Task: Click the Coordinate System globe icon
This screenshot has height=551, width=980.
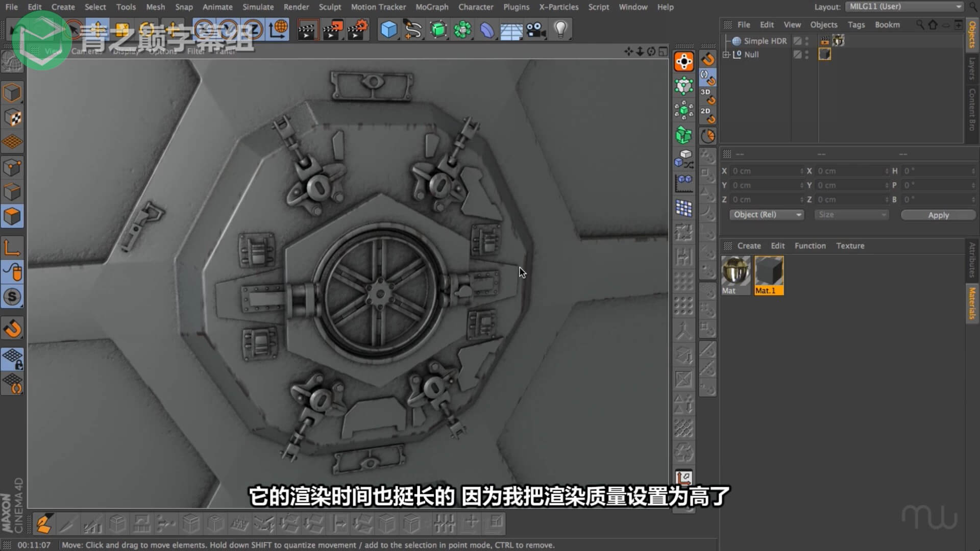Action: (279, 30)
